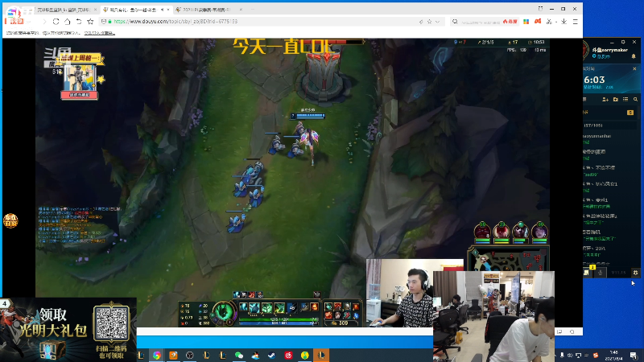Click the magnifier icon in the search box

455,22
